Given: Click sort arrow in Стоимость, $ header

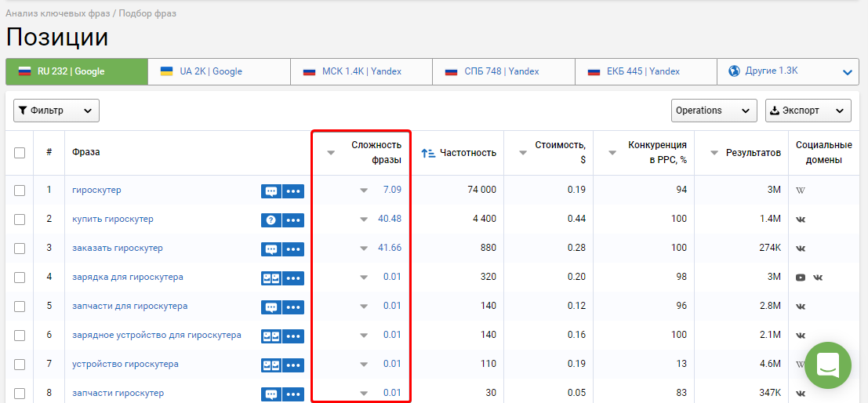Looking at the screenshot, I should point(522,154).
